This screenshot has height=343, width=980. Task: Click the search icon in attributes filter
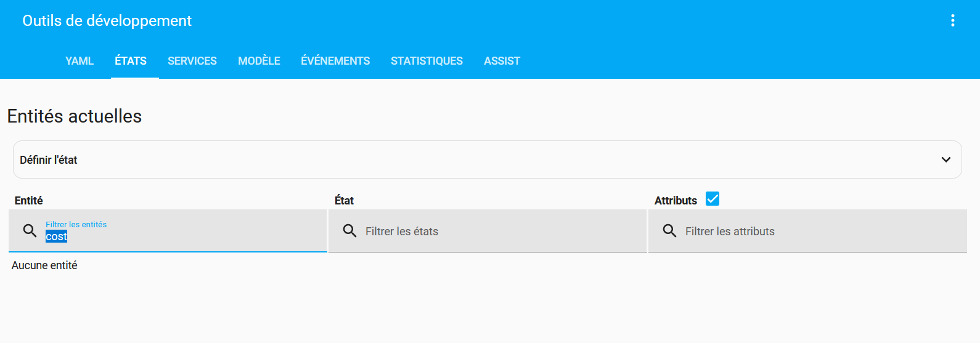669,231
